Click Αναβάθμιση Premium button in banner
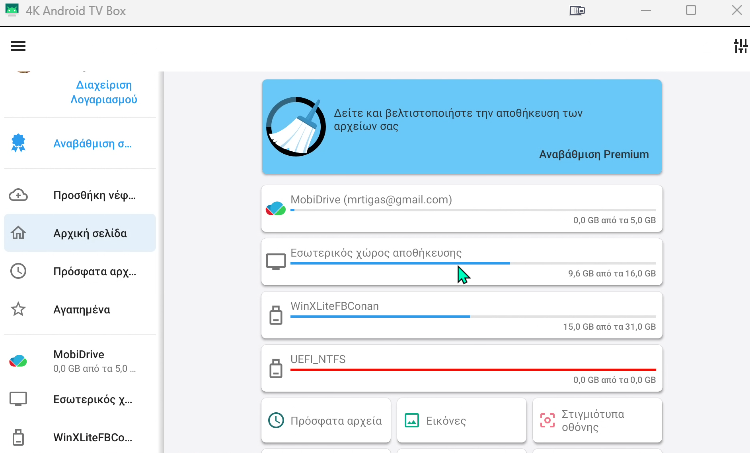 [x=594, y=155]
